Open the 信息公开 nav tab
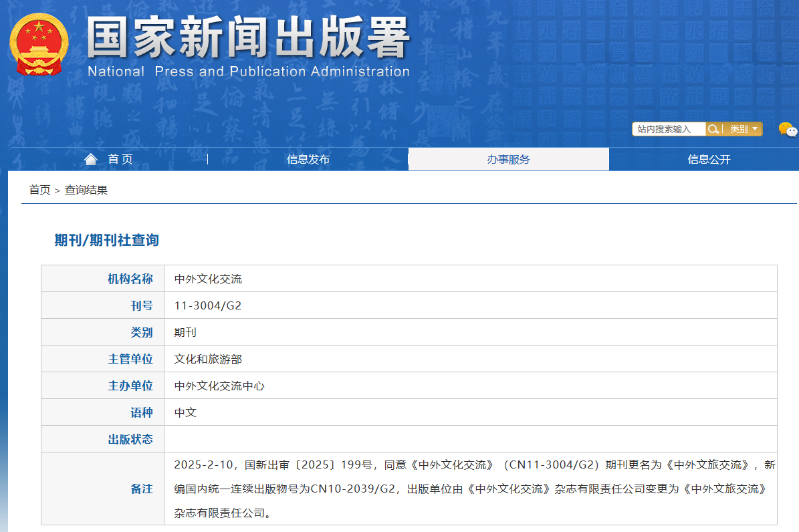Screen dimensions: 799x532 (709, 160)
